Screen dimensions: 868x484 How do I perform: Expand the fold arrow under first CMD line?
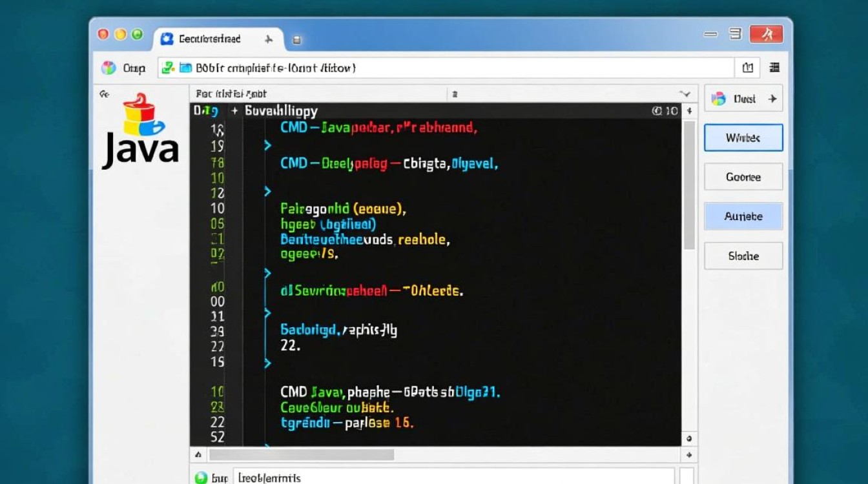tap(267, 146)
